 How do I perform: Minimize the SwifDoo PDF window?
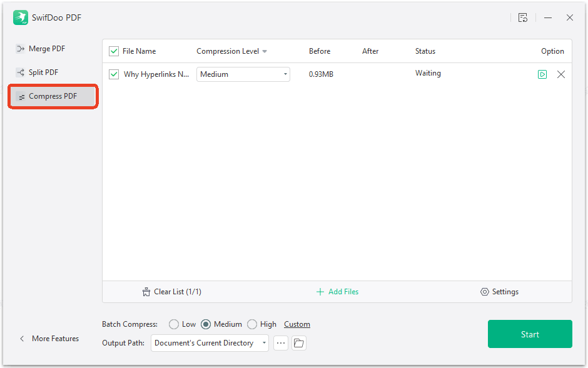(548, 17)
